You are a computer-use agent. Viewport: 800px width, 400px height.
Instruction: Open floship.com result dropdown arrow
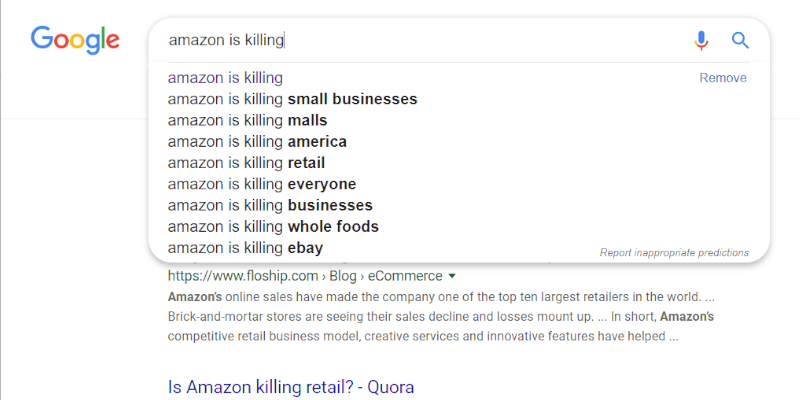(x=451, y=277)
